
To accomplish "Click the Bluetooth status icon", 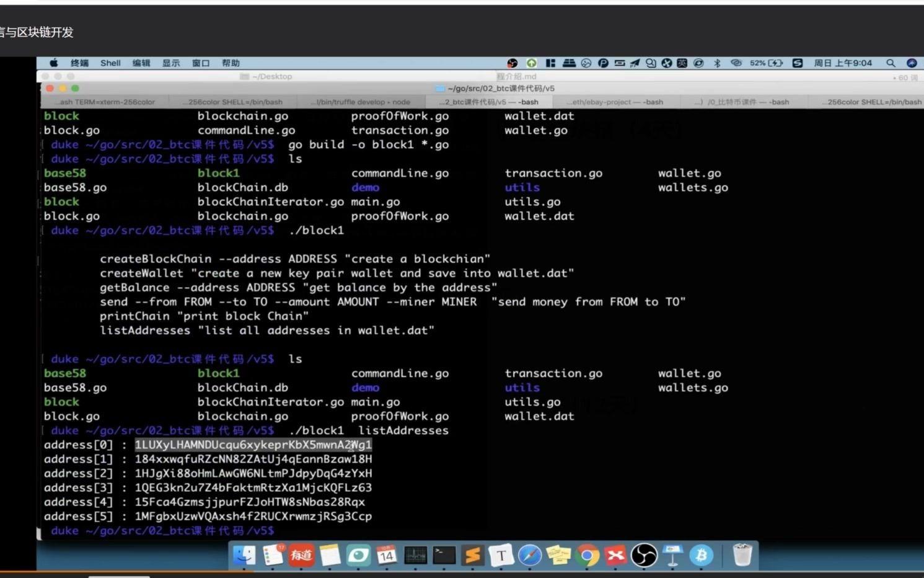I will click(717, 63).
